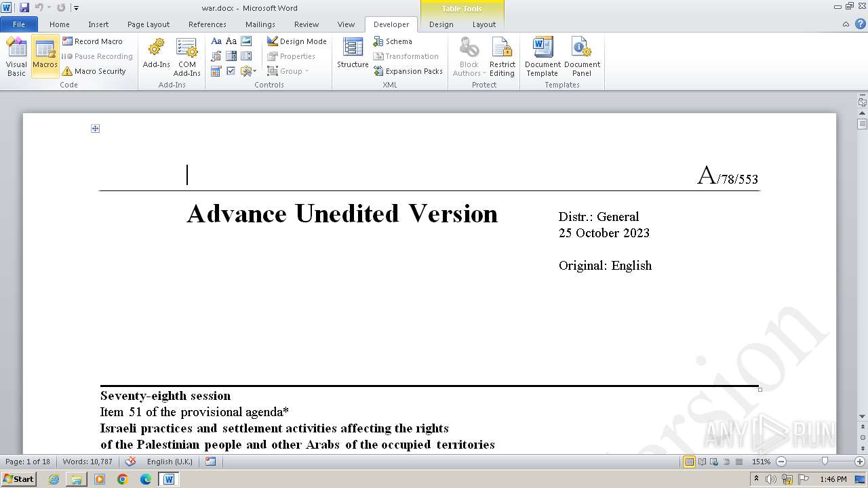
Task: Insert a Plain Text content control
Action: click(231, 41)
